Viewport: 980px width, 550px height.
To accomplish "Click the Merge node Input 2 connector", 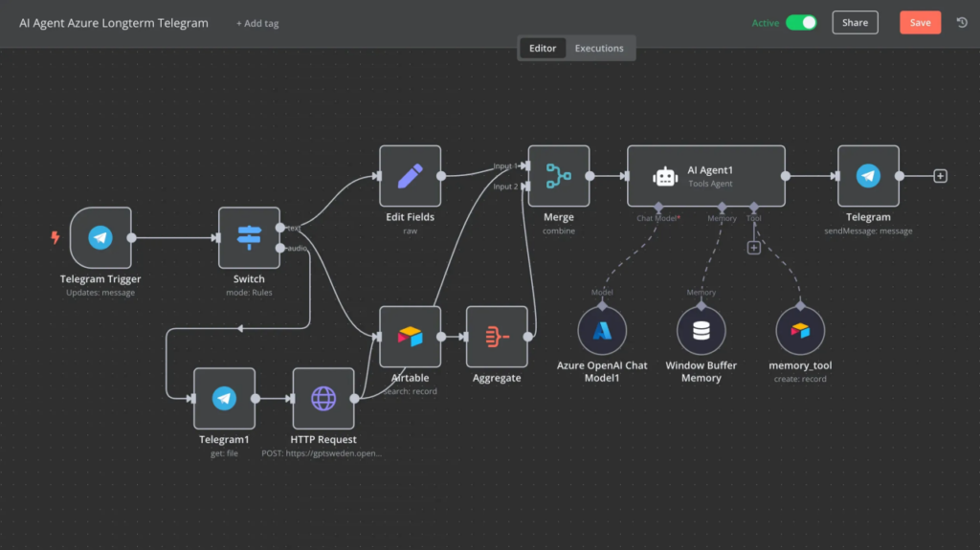I will click(526, 187).
